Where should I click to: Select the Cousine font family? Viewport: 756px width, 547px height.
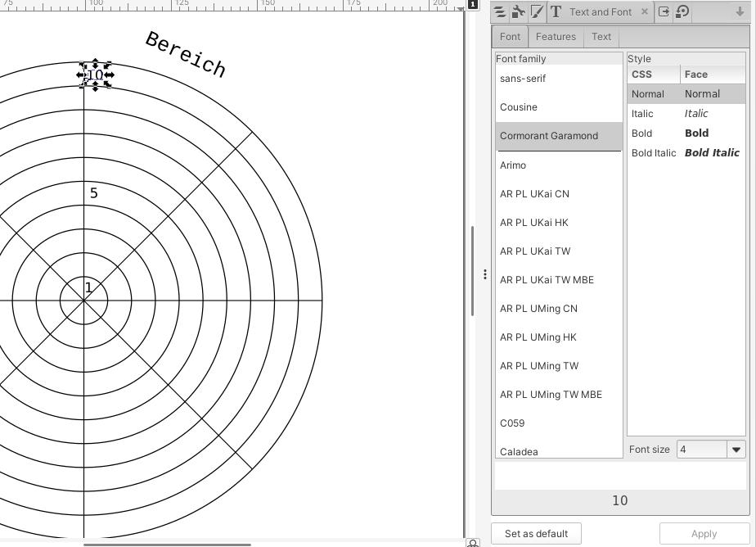[559, 107]
